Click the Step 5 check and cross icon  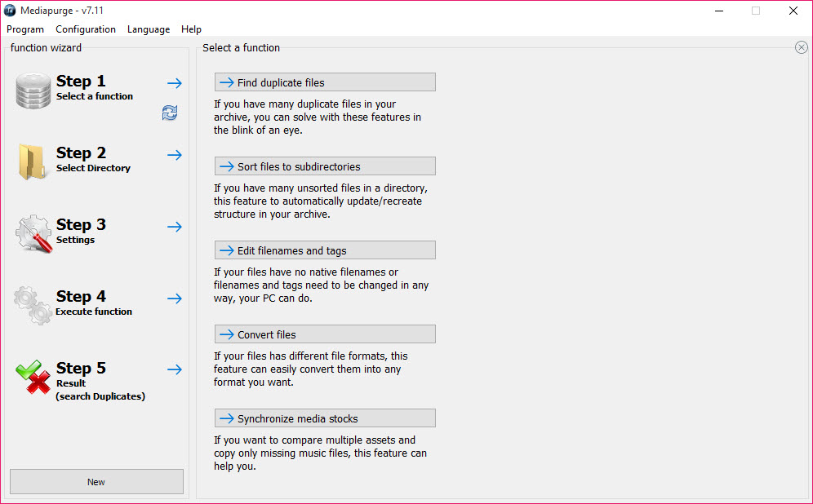(x=33, y=377)
